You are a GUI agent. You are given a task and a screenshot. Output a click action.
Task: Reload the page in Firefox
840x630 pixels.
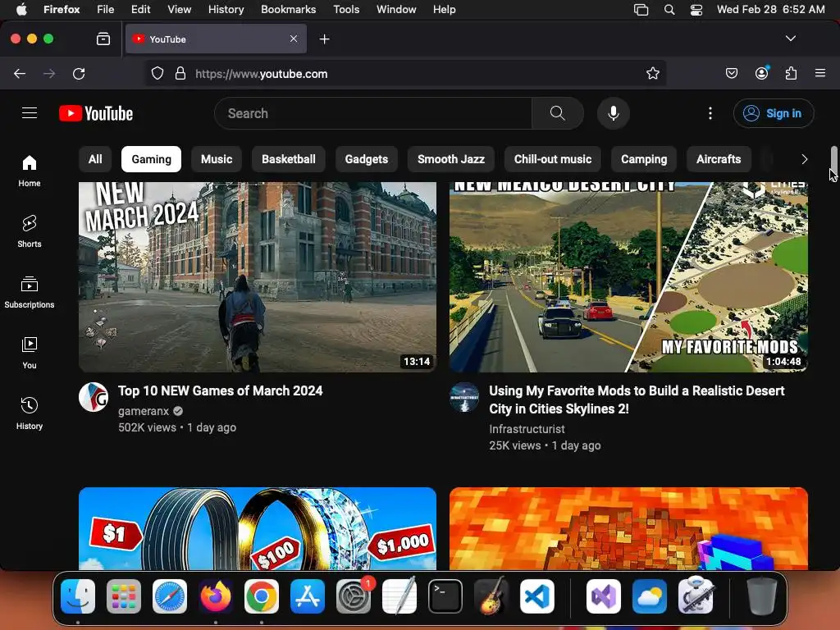(79, 73)
